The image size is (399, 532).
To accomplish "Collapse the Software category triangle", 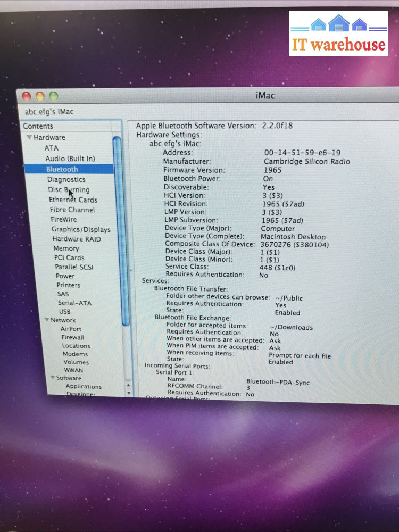I will coord(53,378).
